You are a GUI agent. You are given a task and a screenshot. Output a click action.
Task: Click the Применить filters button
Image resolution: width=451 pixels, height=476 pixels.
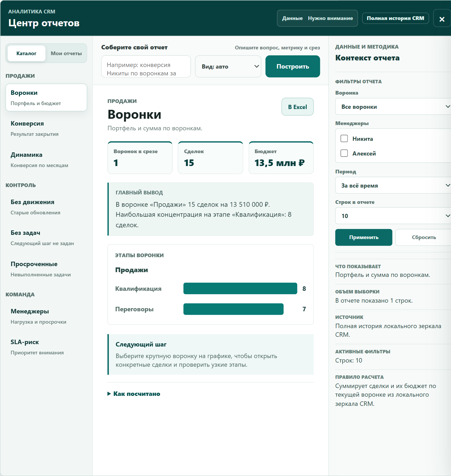(x=364, y=237)
